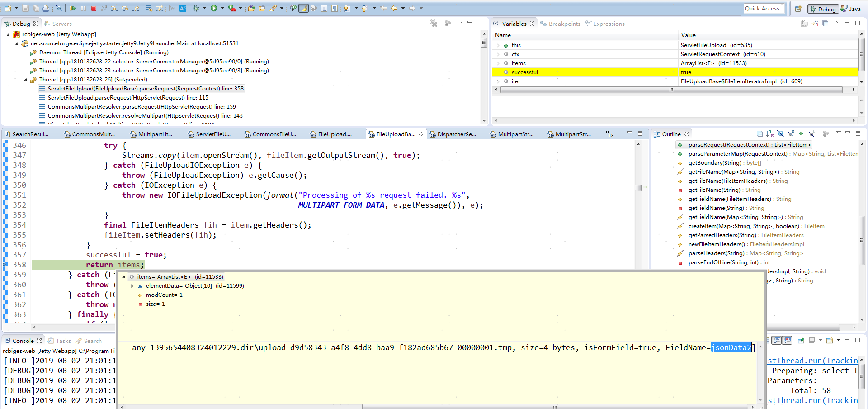The width and height of the screenshot is (868, 409).
Task: Expand the 'iter' variable row
Action: tap(498, 81)
